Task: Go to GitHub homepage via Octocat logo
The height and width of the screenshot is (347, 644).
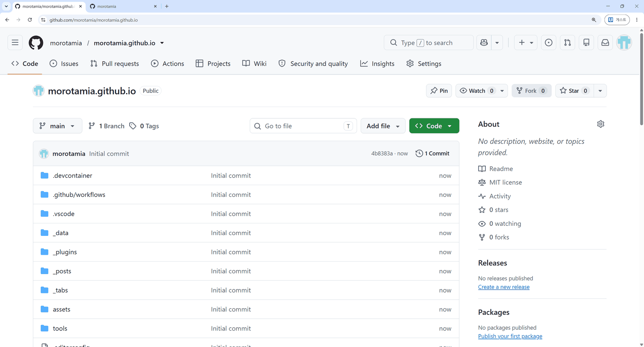Action: click(x=36, y=43)
